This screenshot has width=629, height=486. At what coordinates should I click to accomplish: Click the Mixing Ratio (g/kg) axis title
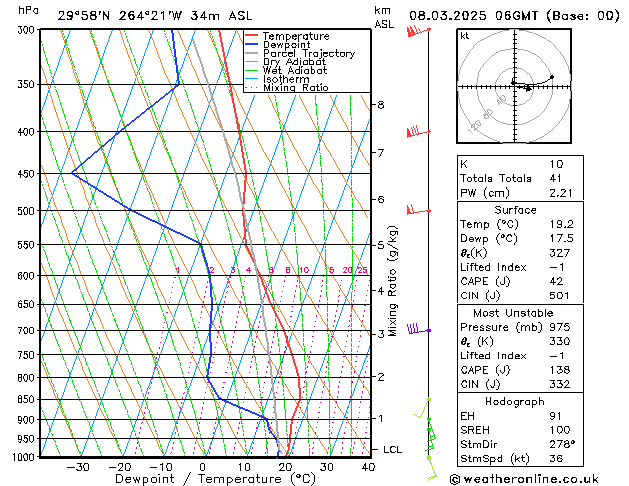(x=392, y=281)
